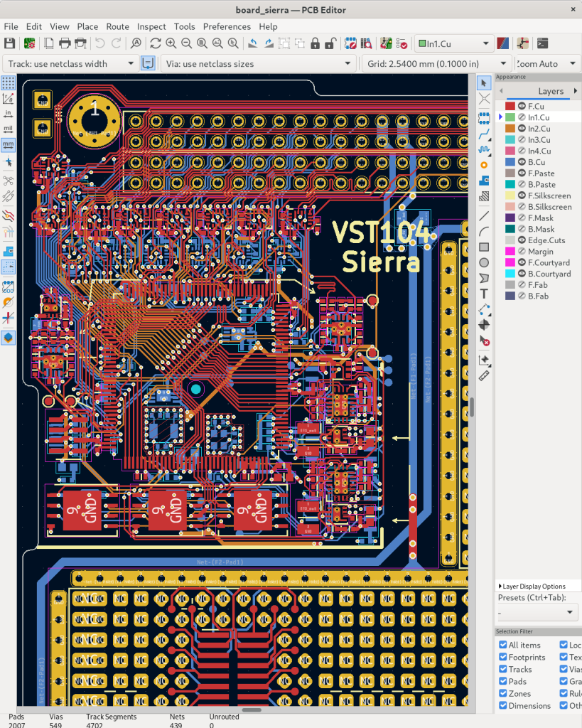Screen dimensions: 582x728
Task: Activate the Add Vias tool
Action: click(x=484, y=165)
